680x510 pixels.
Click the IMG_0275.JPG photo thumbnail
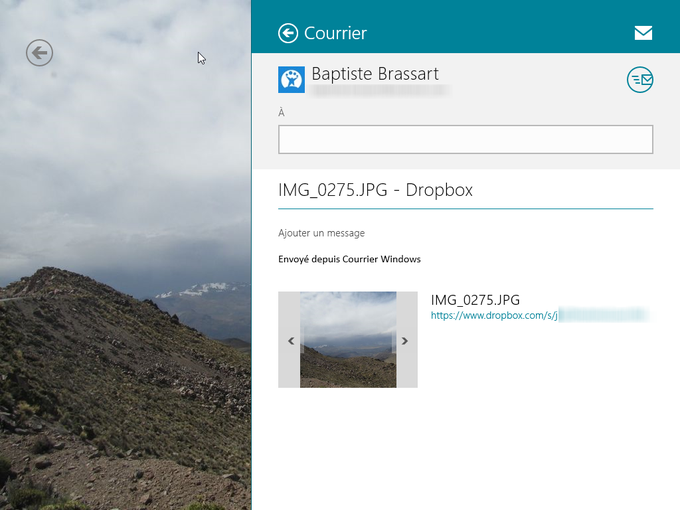coord(348,340)
